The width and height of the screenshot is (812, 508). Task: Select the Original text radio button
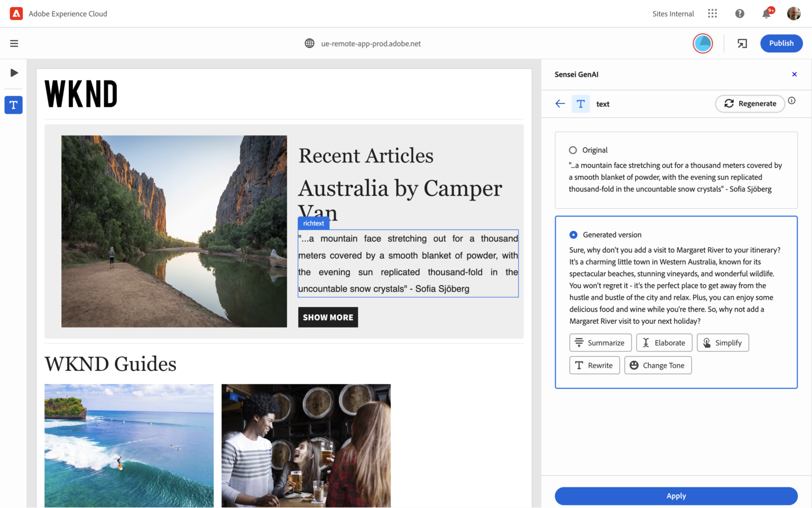[573, 150]
